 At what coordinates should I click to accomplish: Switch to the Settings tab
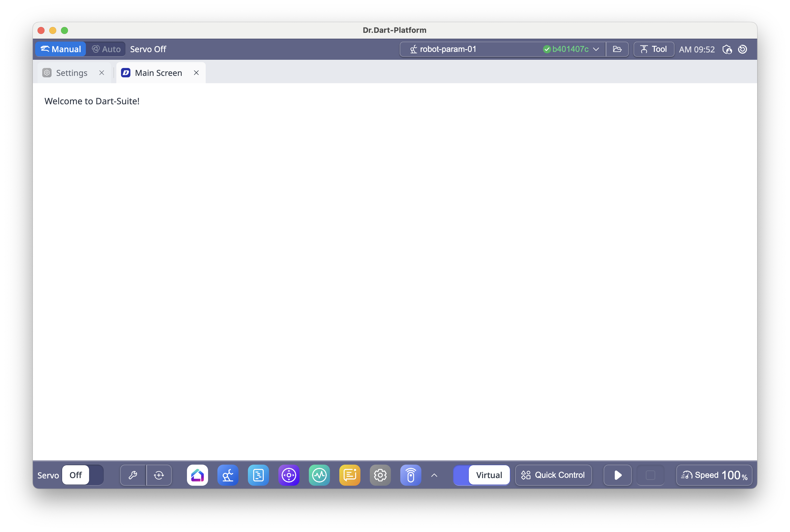pos(71,73)
